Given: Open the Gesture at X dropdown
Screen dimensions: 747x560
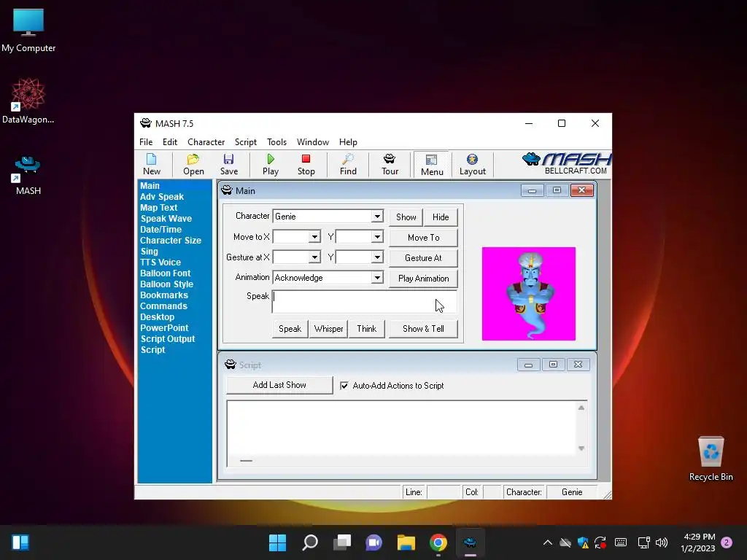Looking at the screenshot, I should point(314,257).
